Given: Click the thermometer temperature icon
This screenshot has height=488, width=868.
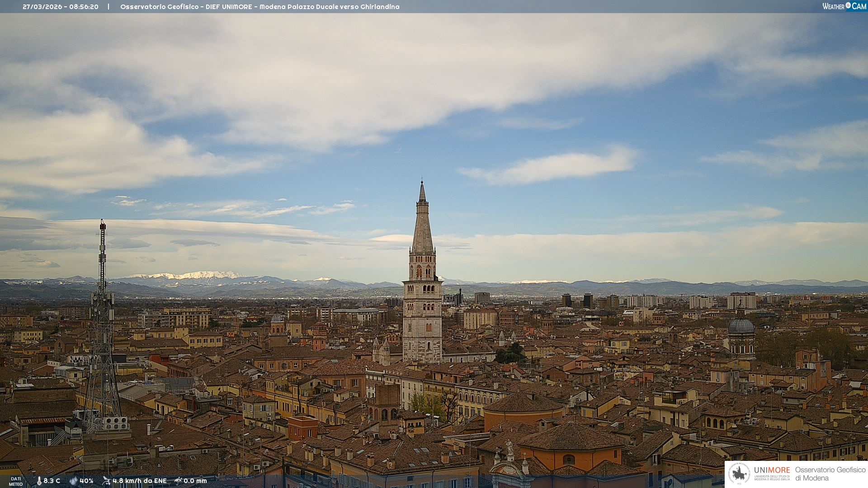Looking at the screenshot, I should 39,481.
